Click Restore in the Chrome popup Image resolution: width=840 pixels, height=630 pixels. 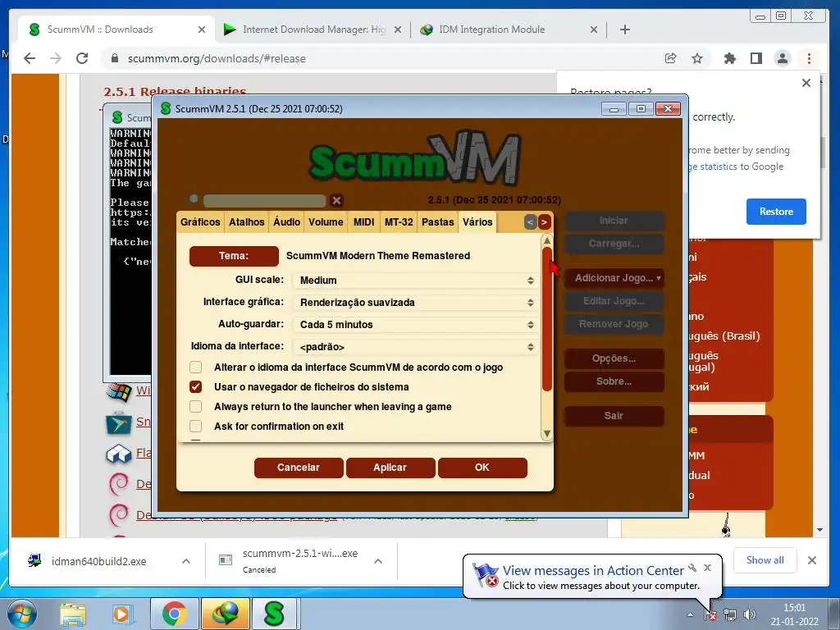pyautogui.click(x=776, y=212)
